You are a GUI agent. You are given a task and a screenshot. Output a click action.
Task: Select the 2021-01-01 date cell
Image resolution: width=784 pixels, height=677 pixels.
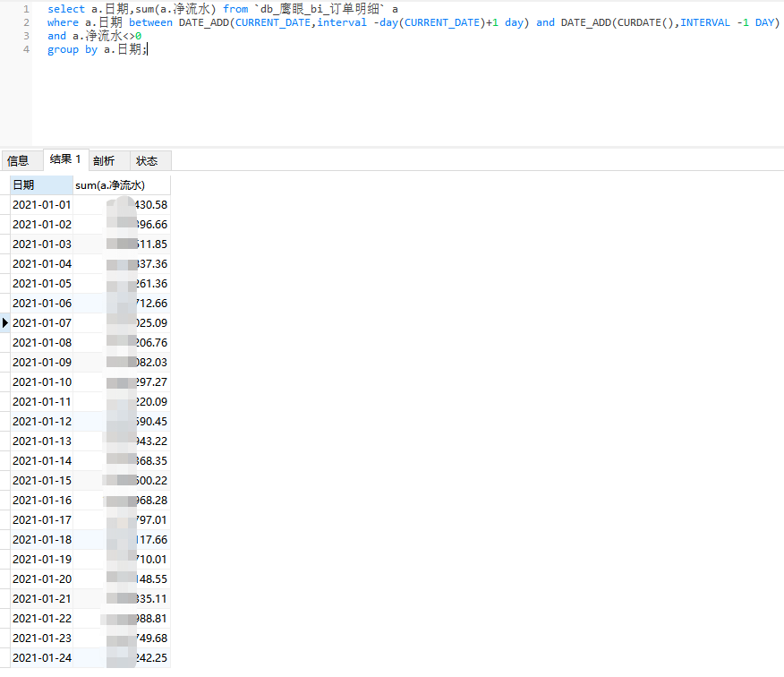[x=41, y=205]
